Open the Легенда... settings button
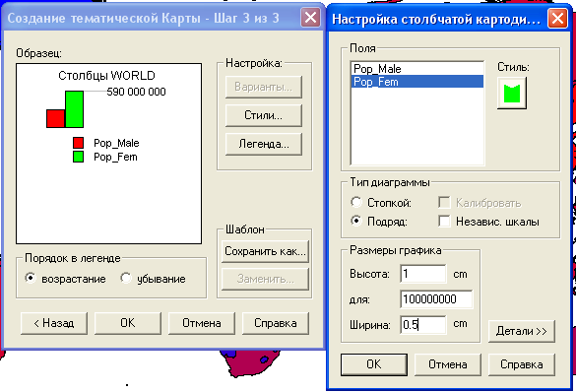 pos(264,144)
